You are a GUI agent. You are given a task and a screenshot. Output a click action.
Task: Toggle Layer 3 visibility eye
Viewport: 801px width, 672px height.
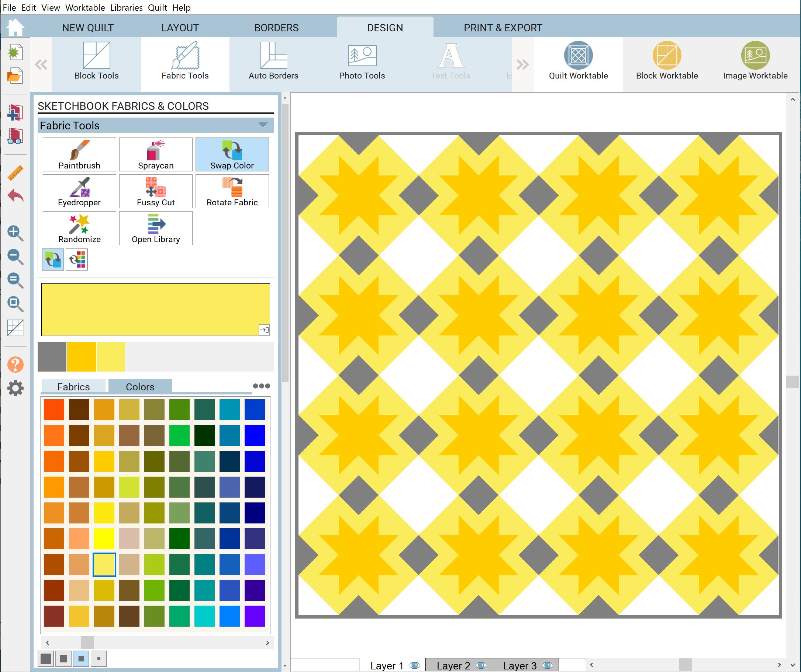click(x=548, y=665)
